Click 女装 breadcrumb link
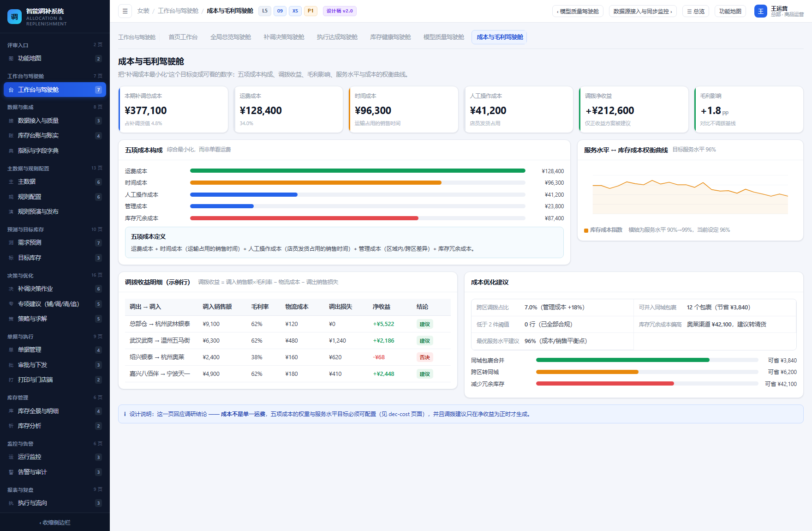The image size is (812, 531). coord(143,11)
